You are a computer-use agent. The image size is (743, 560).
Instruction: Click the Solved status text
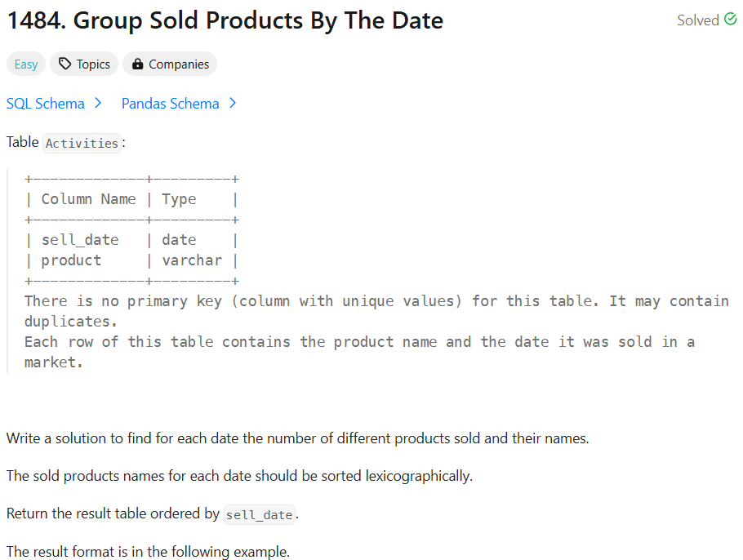pyautogui.click(x=697, y=20)
